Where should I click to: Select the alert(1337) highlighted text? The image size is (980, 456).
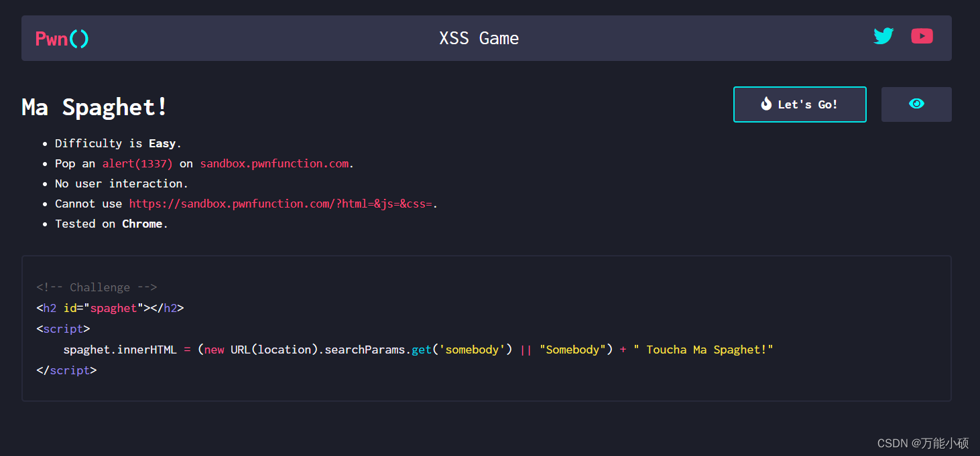point(137,163)
